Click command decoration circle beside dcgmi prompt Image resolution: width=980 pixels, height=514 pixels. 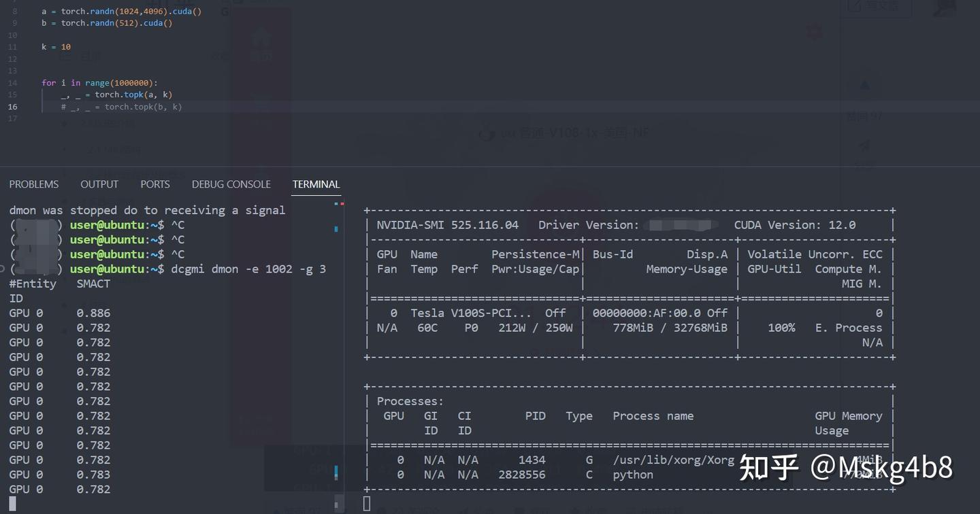point(3,269)
